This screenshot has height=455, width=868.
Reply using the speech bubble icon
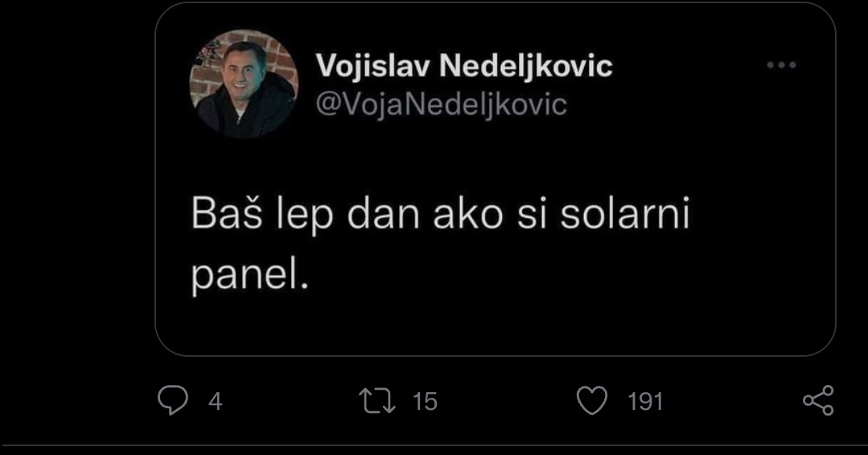173,400
